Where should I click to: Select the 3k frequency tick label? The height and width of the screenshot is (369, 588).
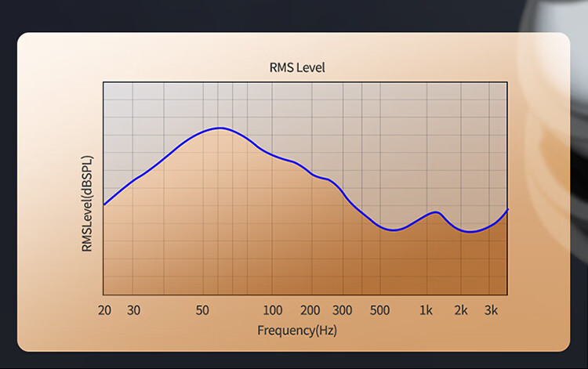tap(491, 310)
